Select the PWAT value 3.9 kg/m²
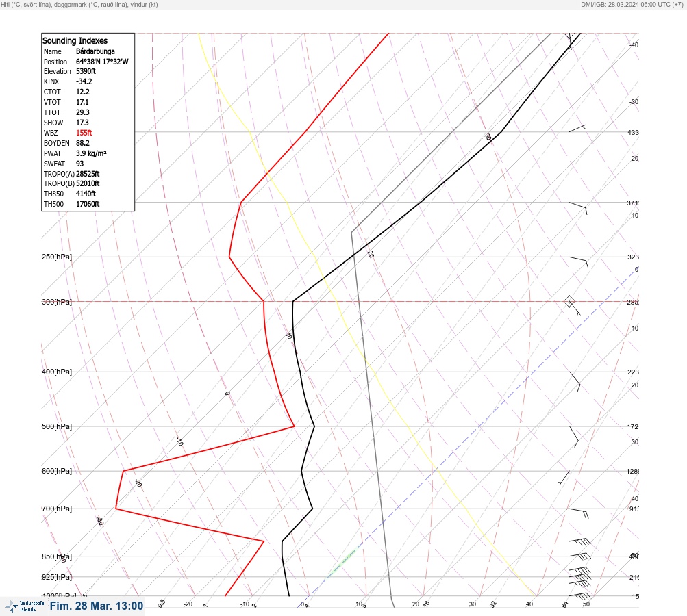 click(x=91, y=153)
